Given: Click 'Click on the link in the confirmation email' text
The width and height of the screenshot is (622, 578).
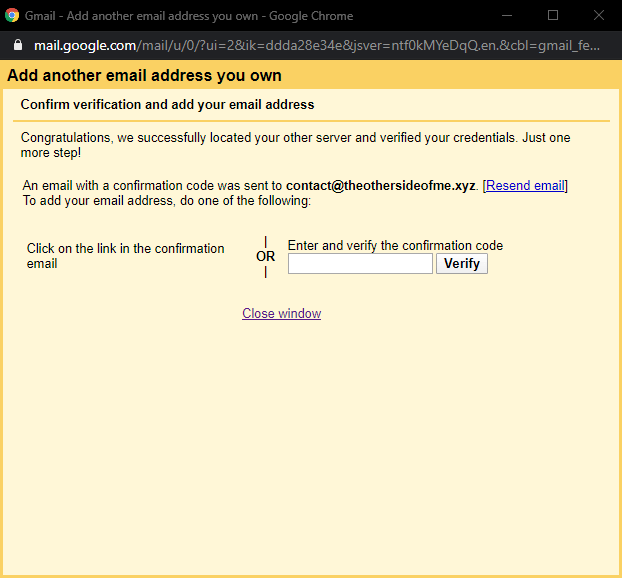Looking at the screenshot, I should point(125,256).
